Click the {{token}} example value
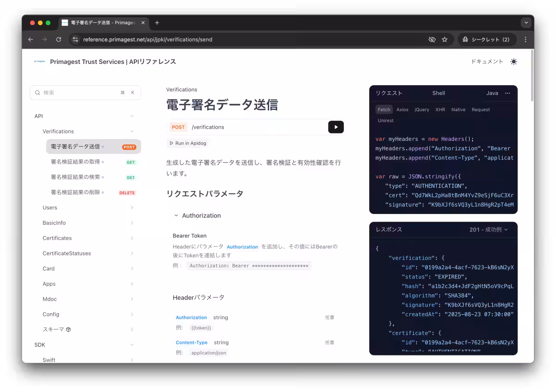556x392 pixels. 201,328
